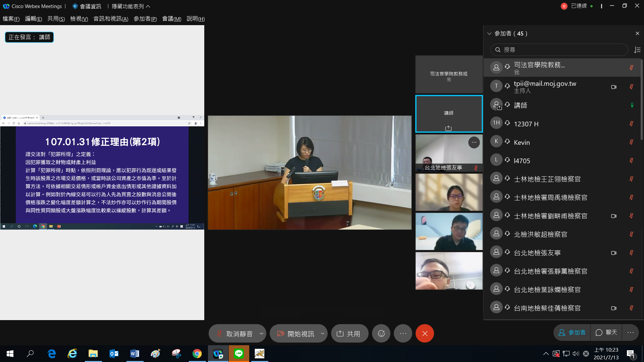Viewport: 644px width, 362px height.
Task: Click muted mic icon for Kevin
Action: coord(631,142)
